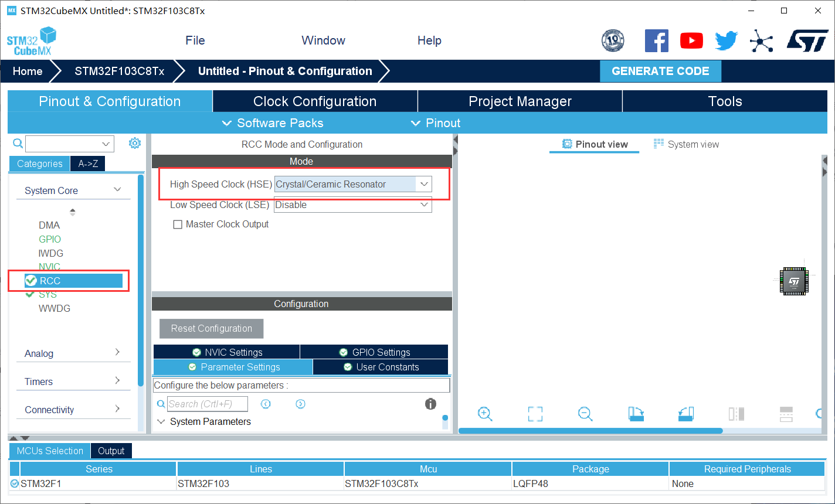
Task: Fit the chip to the view
Action: [535, 414]
